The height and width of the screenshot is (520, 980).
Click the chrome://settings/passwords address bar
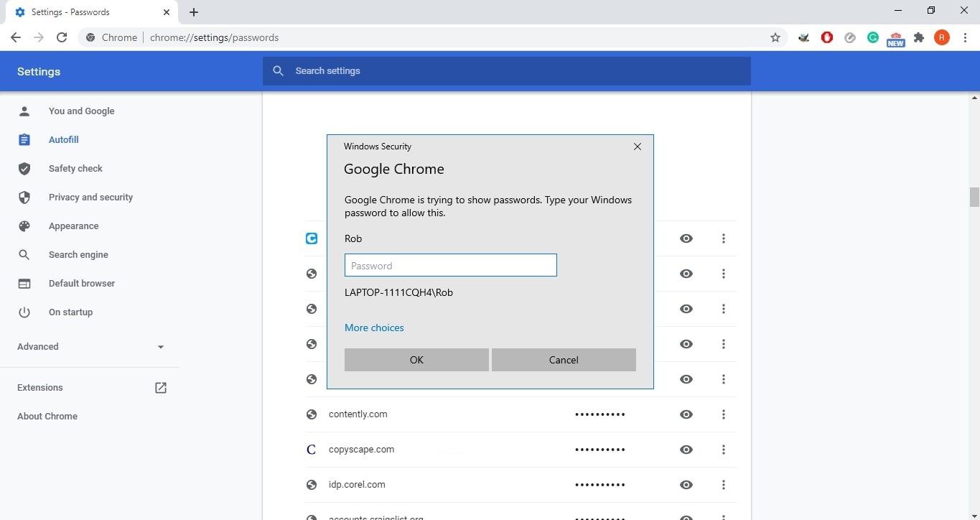pyautogui.click(x=431, y=37)
